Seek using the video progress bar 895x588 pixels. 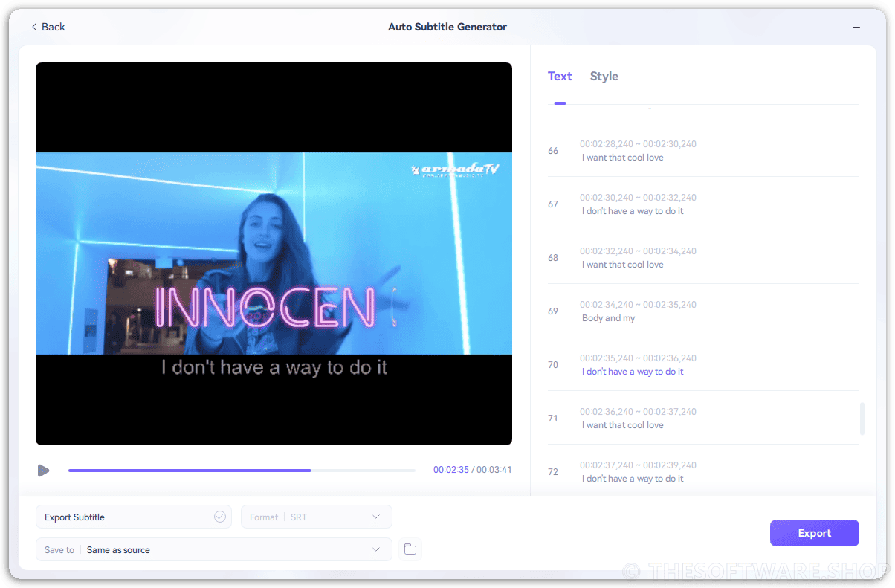[x=242, y=471]
